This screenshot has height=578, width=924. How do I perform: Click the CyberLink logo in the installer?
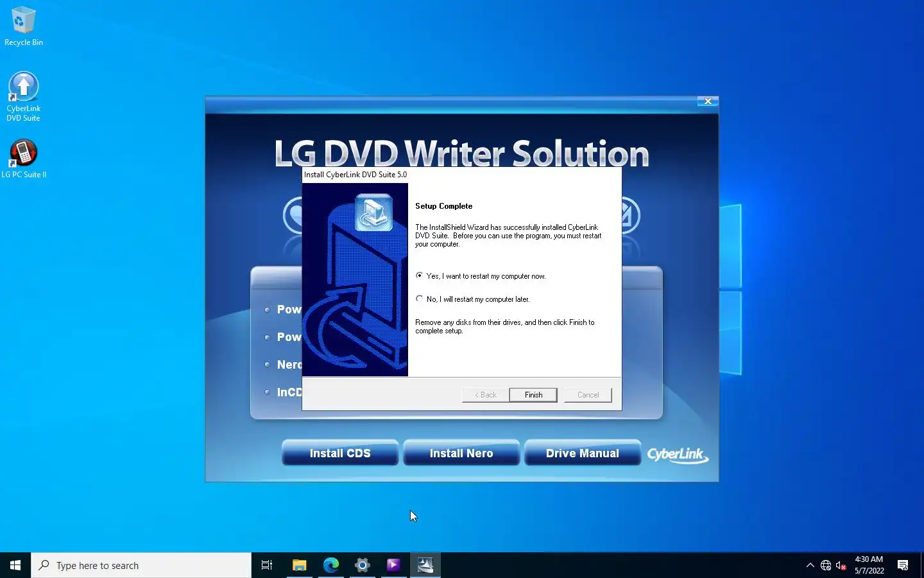677,455
